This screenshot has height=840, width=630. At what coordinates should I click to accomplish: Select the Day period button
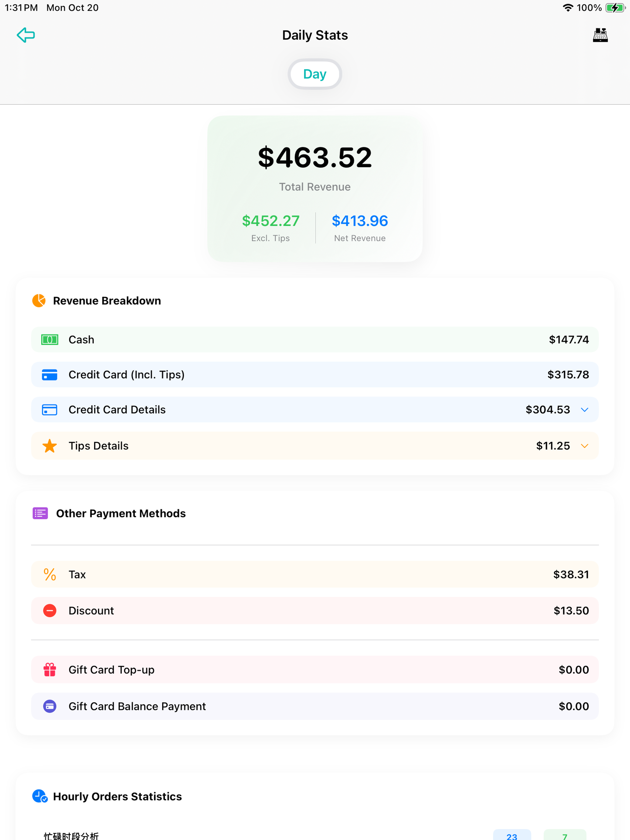click(x=315, y=74)
